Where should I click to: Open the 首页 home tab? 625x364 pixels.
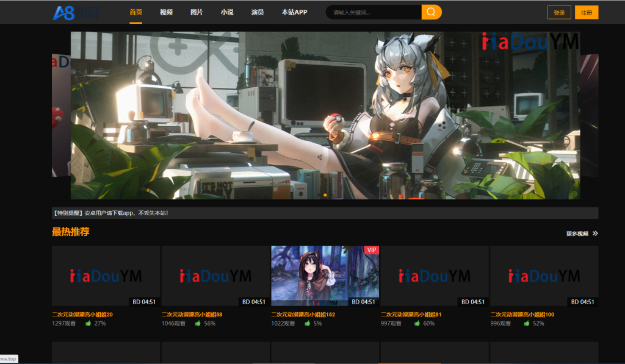[x=135, y=12]
